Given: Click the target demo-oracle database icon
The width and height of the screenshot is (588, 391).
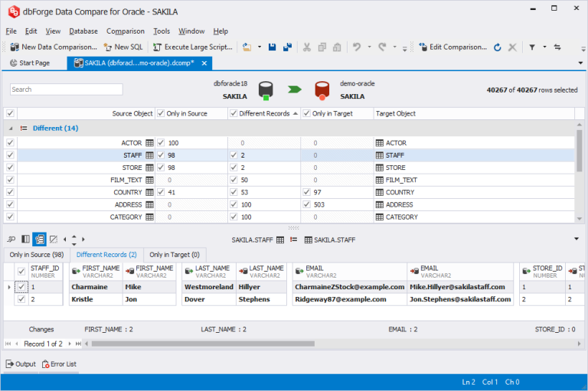Looking at the screenshot, I should pos(322,90).
